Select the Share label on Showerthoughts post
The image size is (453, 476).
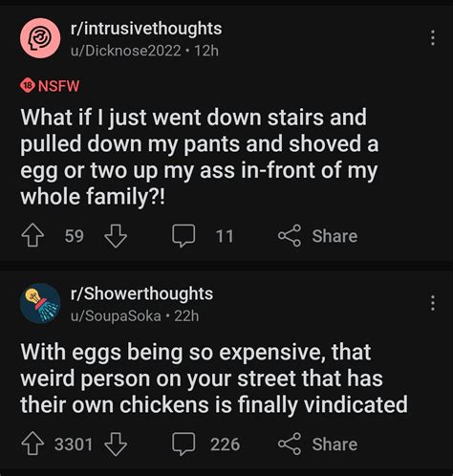(334, 444)
